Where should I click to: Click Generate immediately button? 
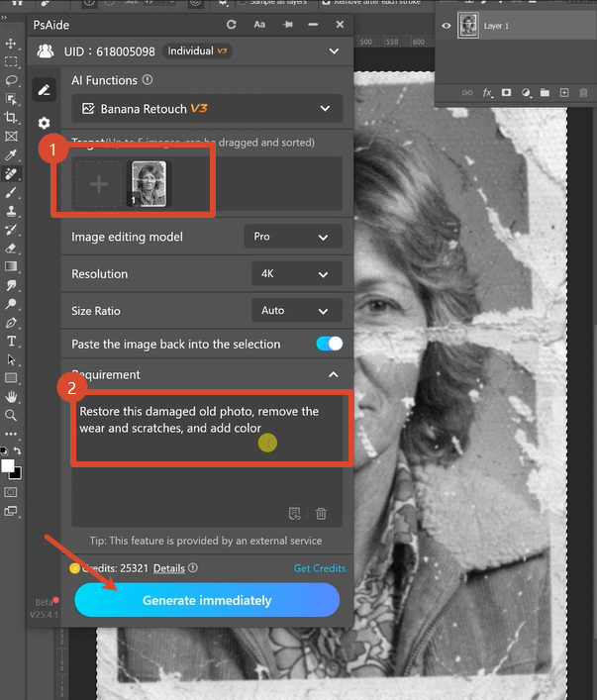coord(207,600)
